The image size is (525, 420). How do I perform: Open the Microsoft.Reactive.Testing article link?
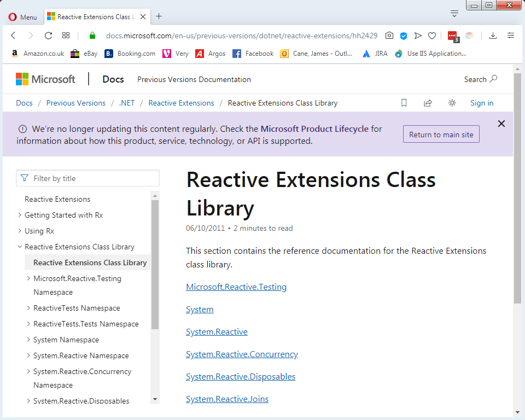click(x=236, y=287)
